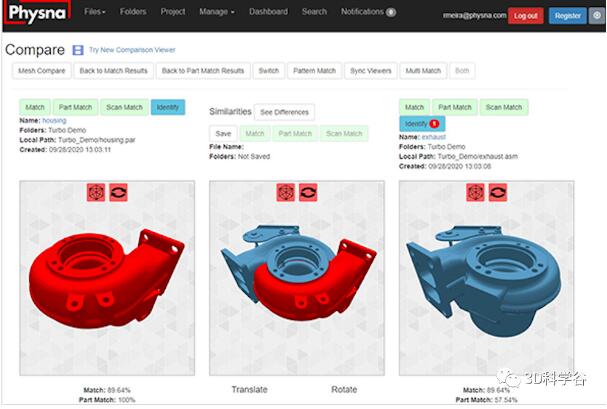Click the refresh icon in the middle similarities viewer

pyautogui.click(x=308, y=191)
